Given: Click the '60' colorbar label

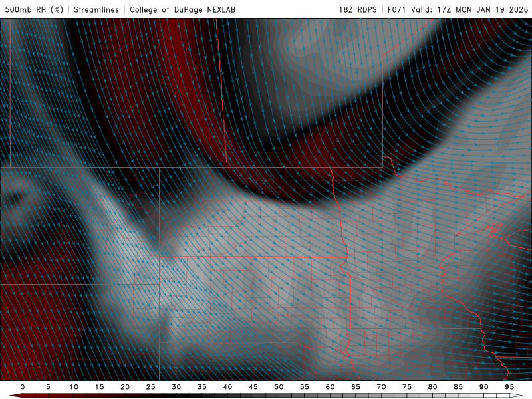Looking at the screenshot, I should (330, 387).
